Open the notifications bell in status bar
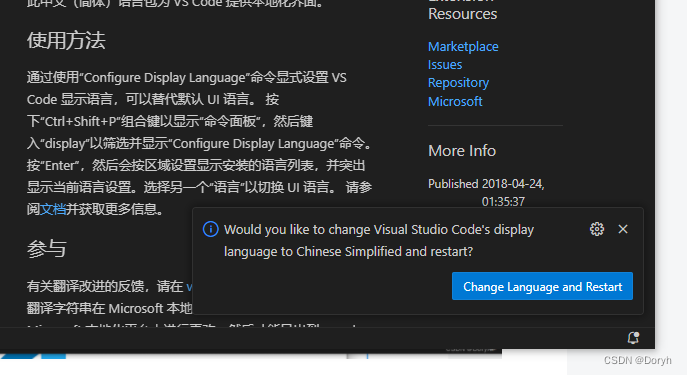The width and height of the screenshot is (687, 375). tap(633, 338)
